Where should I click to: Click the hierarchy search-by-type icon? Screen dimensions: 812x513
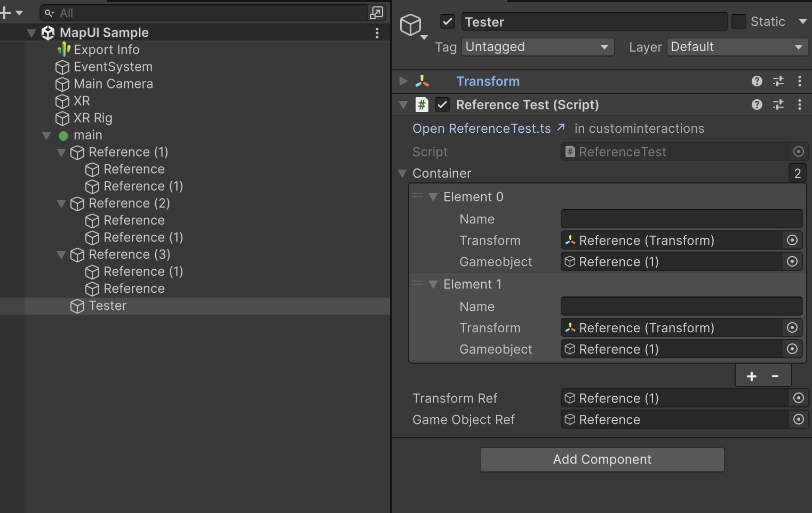pos(377,13)
